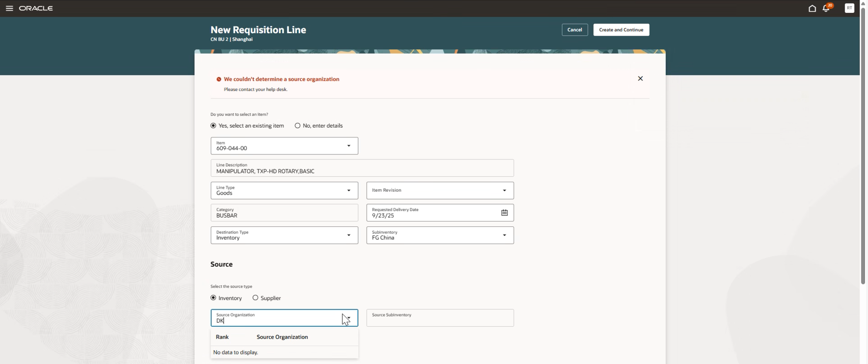Select 'No, enter details' option
The width and height of the screenshot is (868, 364).
[298, 126]
